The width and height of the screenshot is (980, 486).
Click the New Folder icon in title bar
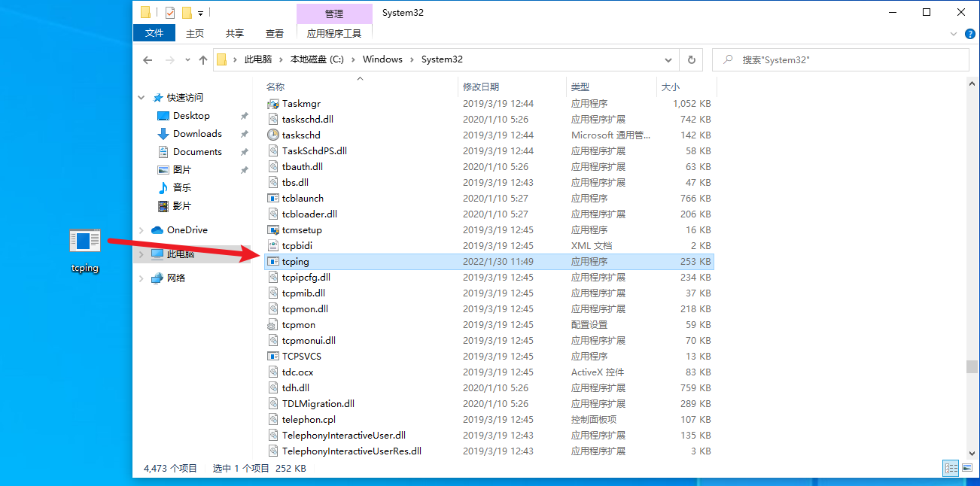187,13
